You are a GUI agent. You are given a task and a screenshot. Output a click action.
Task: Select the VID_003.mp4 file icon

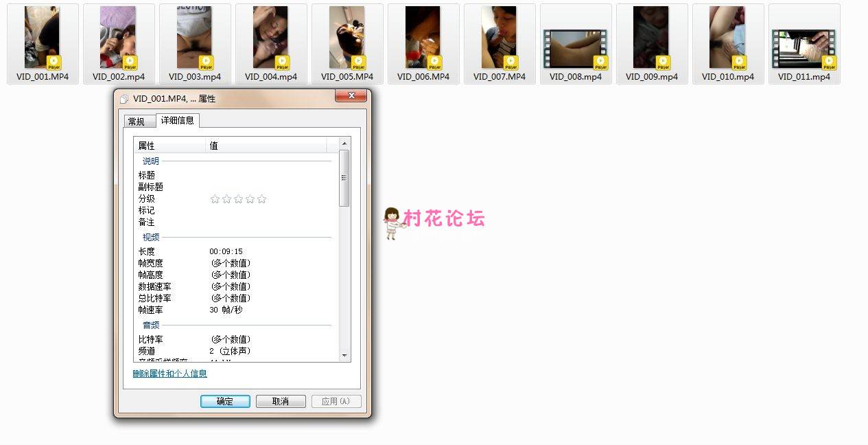(194, 38)
